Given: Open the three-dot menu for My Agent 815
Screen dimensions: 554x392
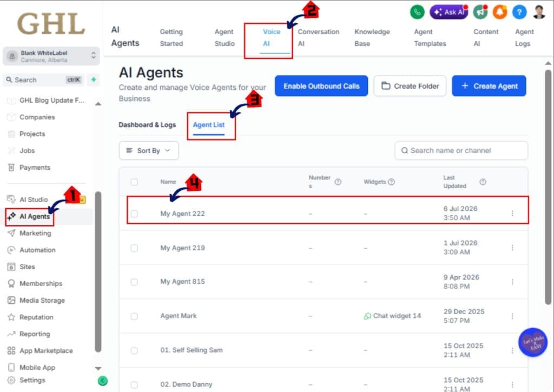Looking at the screenshot, I should 512,282.
